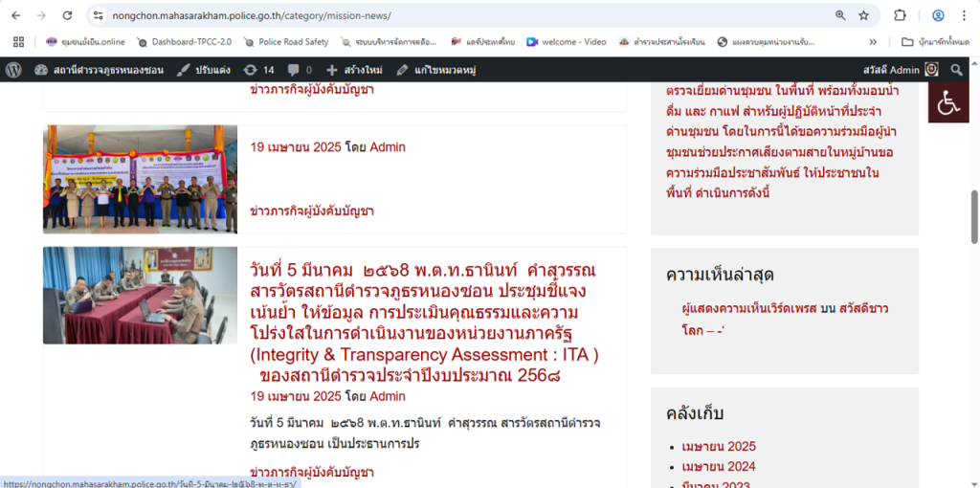Open the เมษายน 2025 archive link

click(x=719, y=446)
